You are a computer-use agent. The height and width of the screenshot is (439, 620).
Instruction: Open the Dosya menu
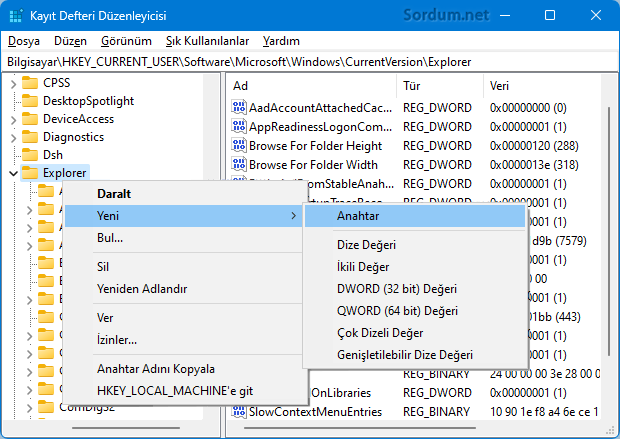coord(24,41)
